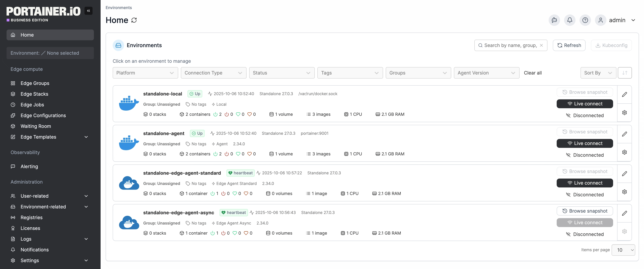Open the Platform filter dropdown
The height and width of the screenshot is (269, 644).
(x=145, y=73)
